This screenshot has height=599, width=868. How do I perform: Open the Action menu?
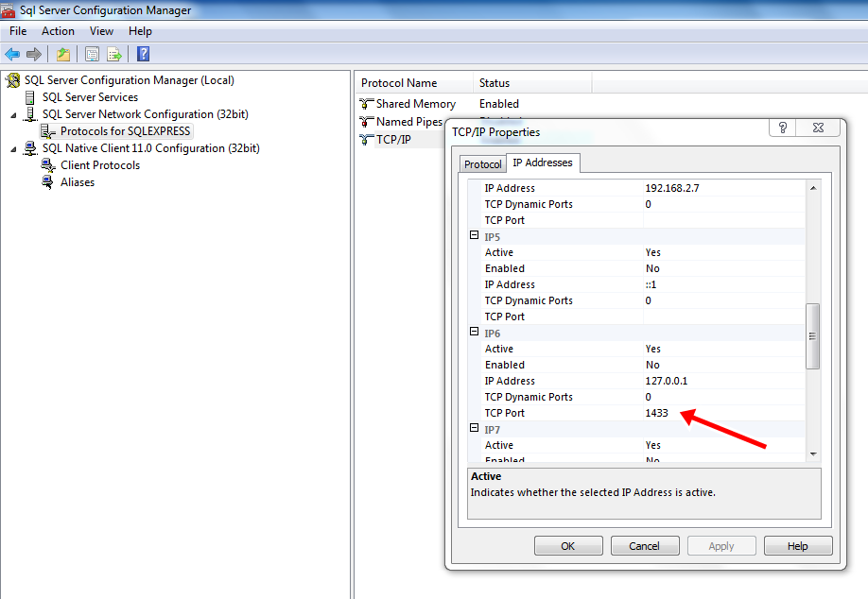tap(58, 31)
